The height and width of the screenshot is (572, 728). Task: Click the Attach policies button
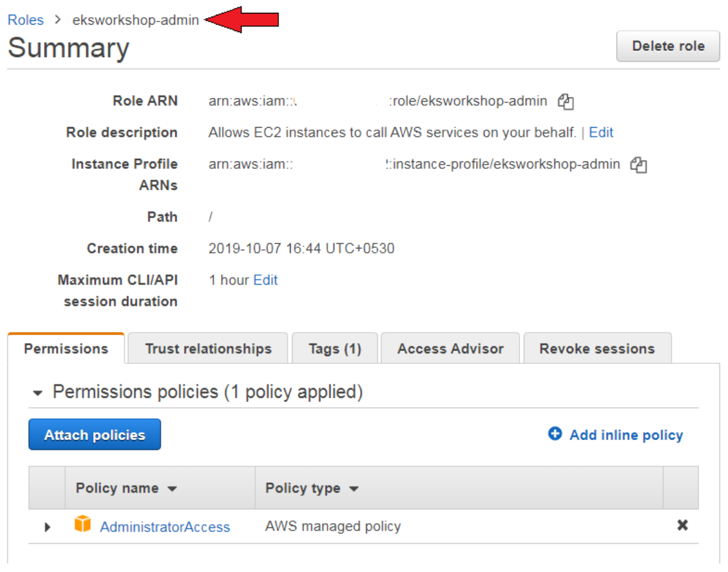point(94,435)
